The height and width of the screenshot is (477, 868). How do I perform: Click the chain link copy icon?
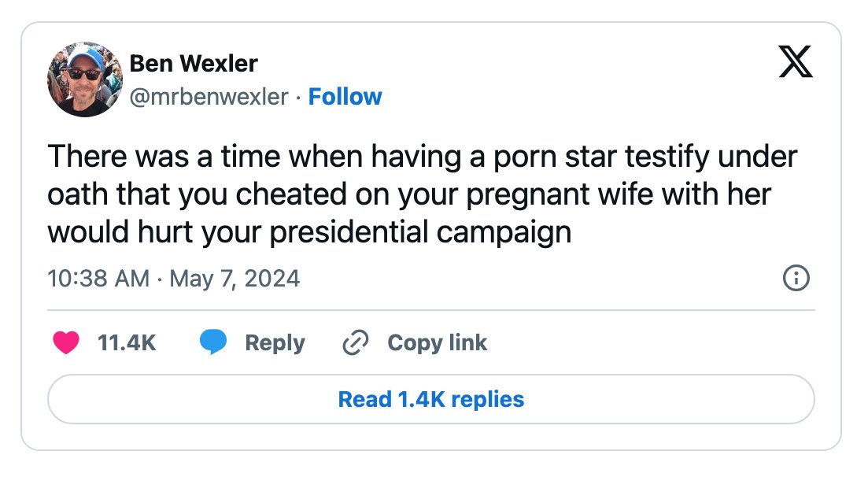click(x=356, y=343)
